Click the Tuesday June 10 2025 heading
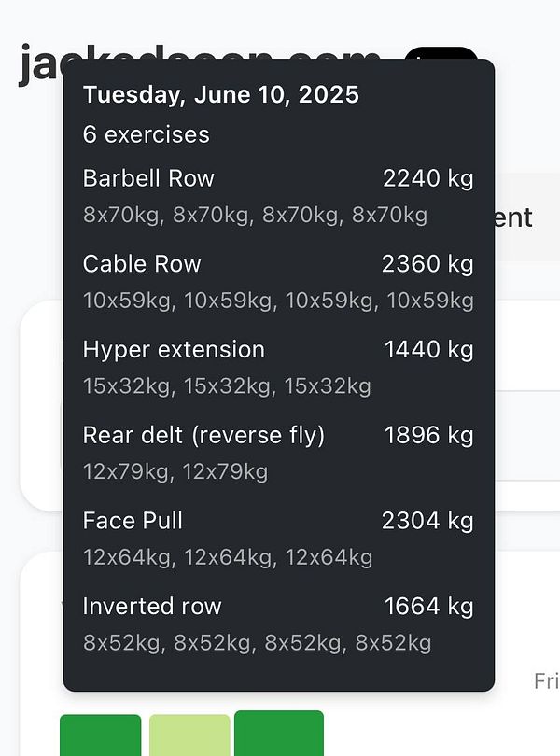560x756 pixels. coord(220,93)
